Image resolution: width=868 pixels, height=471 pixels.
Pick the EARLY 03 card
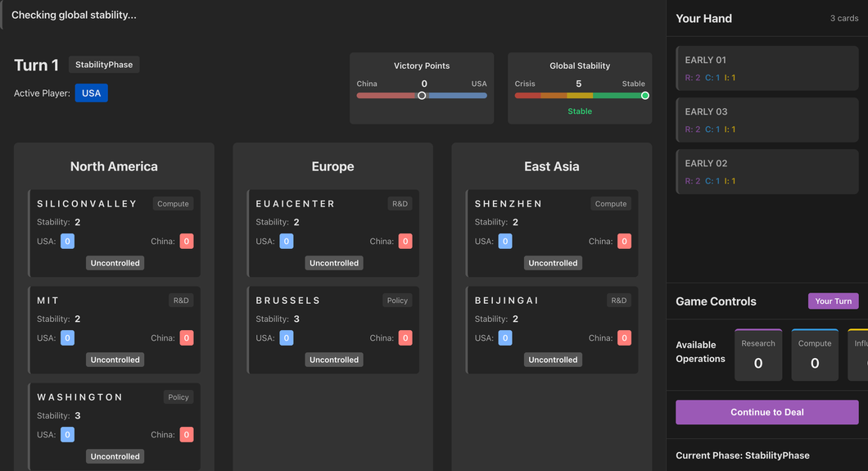pos(766,120)
